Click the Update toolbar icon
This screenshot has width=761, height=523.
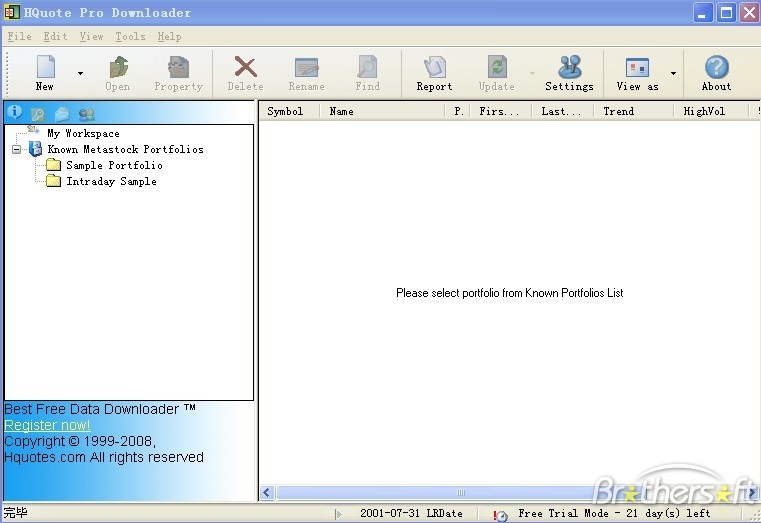[x=497, y=67]
